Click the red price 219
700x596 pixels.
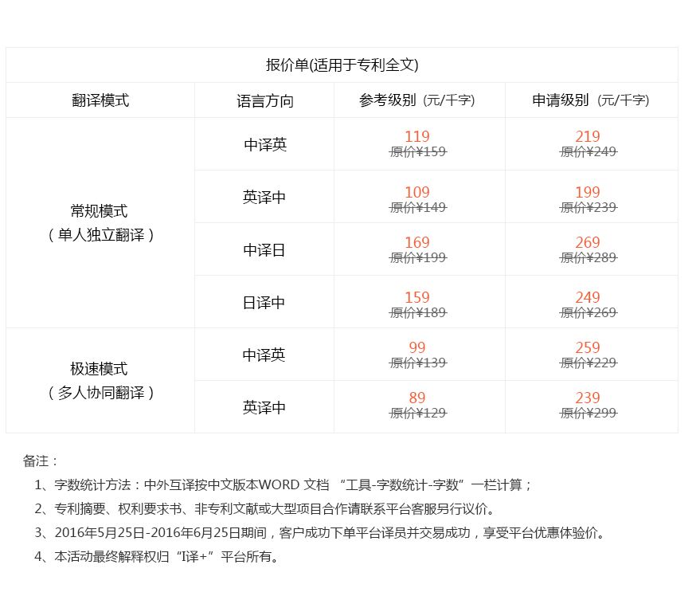point(588,136)
